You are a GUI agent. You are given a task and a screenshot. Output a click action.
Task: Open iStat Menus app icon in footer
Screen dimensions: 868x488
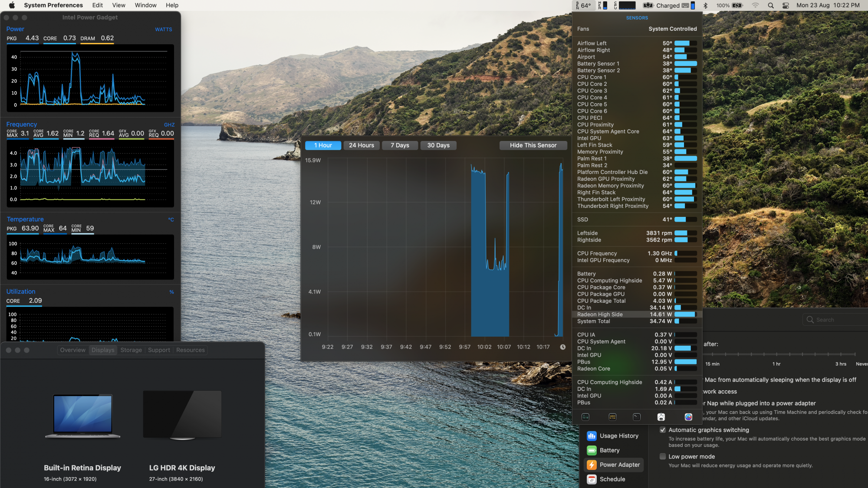coord(688,417)
